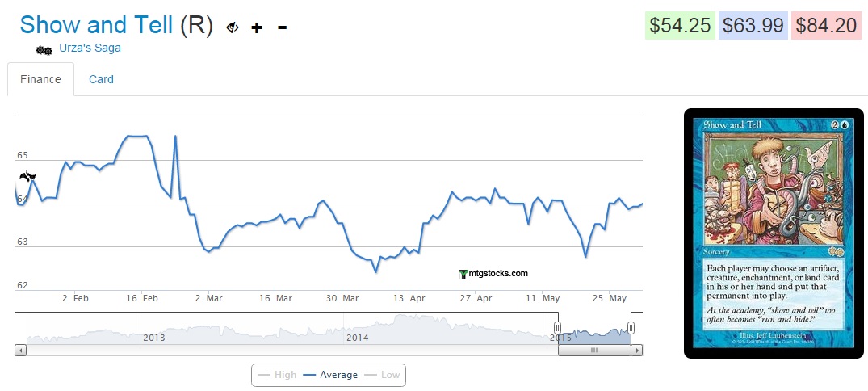Click the Show and Tell card image
The height and width of the screenshot is (391, 868).
(x=774, y=233)
